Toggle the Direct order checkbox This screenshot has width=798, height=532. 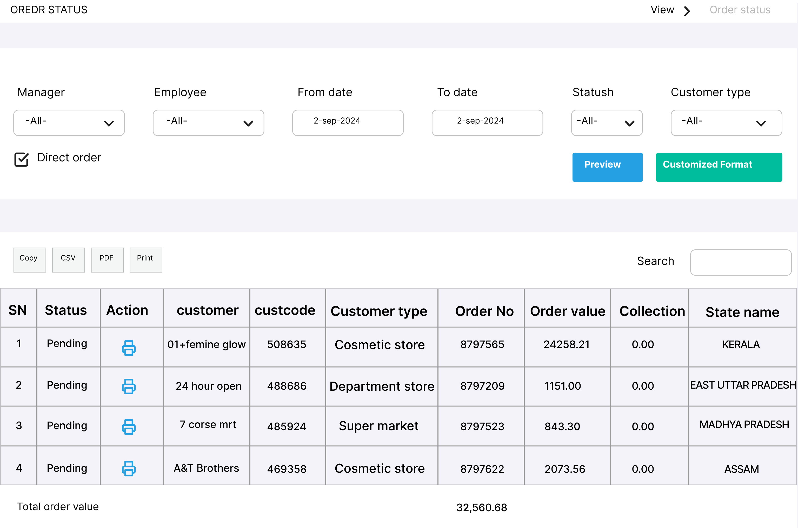tap(21, 159)
